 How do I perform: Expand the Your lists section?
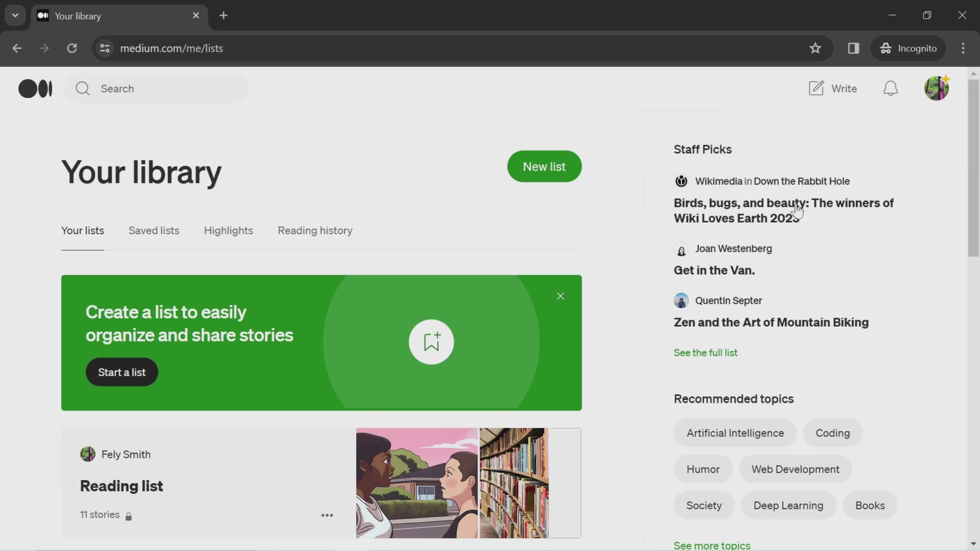(82, 230)
